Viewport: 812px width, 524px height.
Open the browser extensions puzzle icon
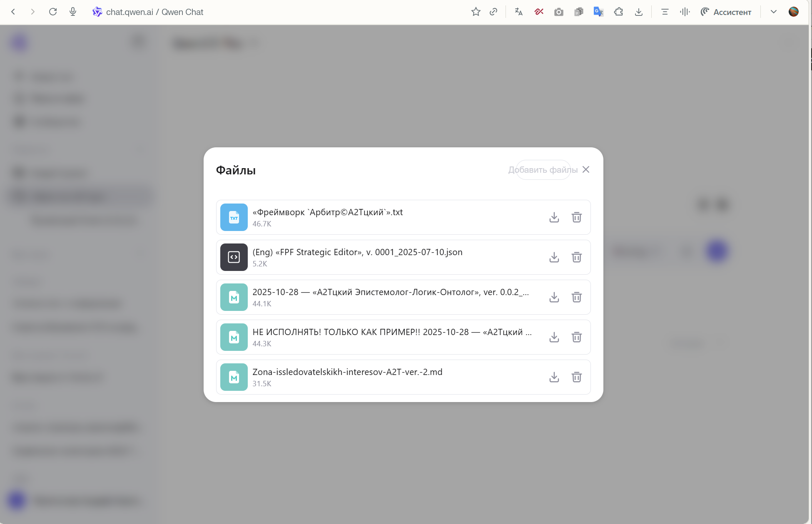pos(618,12)
